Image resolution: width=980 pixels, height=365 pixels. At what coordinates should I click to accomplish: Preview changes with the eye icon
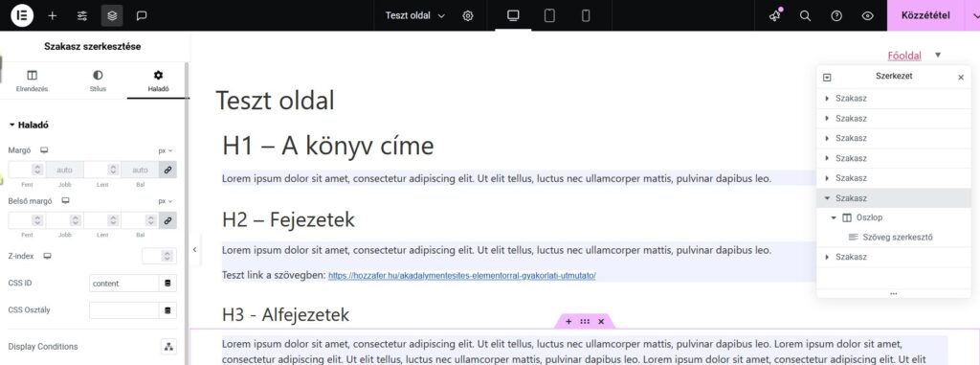tap(867, 15)
